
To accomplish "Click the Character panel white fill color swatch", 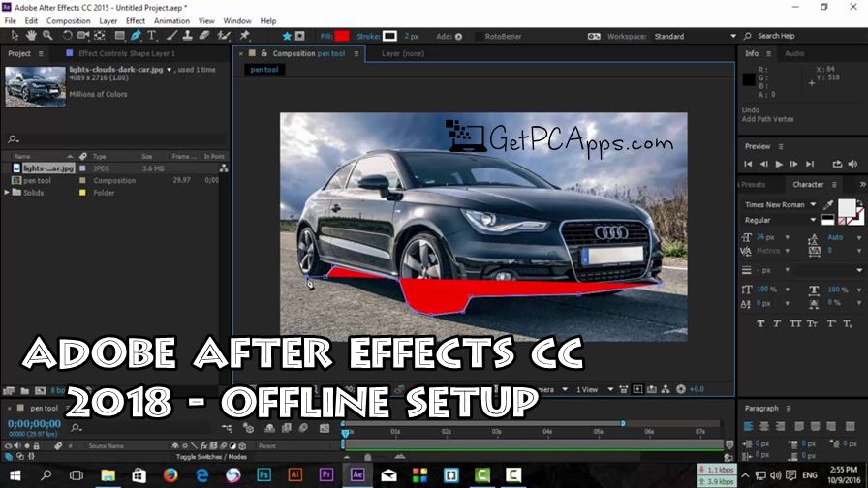I will pos(847,208).
